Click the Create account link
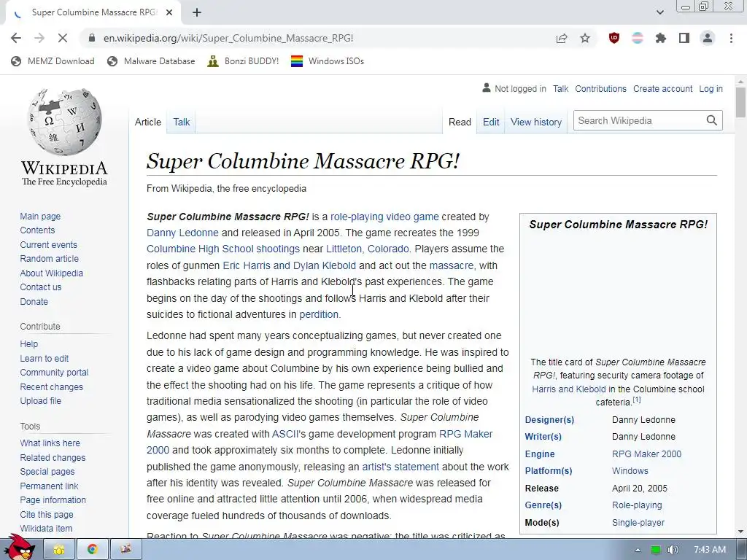747x560 pixels. 662,88
